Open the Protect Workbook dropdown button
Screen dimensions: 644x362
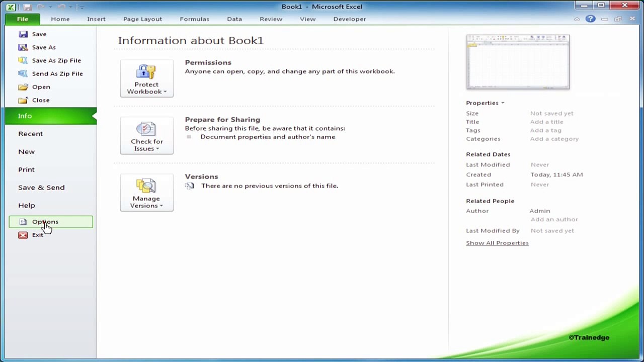point(146,78)
